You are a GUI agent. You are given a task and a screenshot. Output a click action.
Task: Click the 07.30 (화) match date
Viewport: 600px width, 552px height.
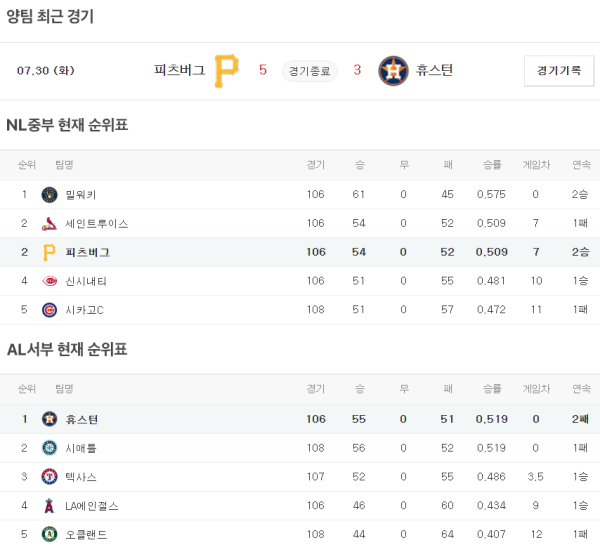46,70
